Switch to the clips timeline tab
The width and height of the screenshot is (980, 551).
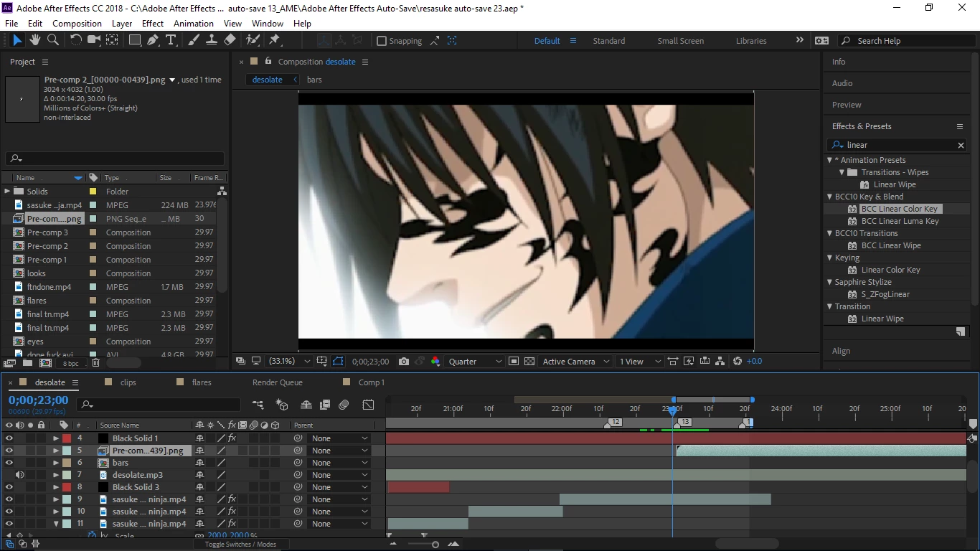pos(128,382)
